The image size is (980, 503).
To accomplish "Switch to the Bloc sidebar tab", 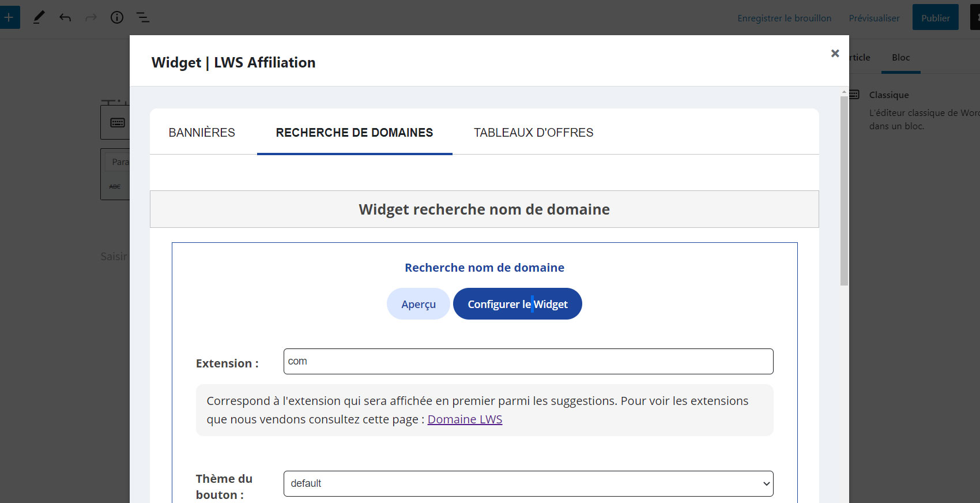I will [x=900, y=58].
